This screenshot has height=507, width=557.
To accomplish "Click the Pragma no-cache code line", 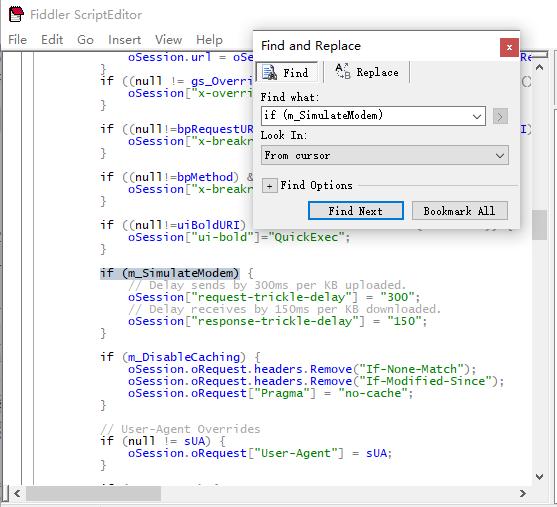I will click(271, 393).
